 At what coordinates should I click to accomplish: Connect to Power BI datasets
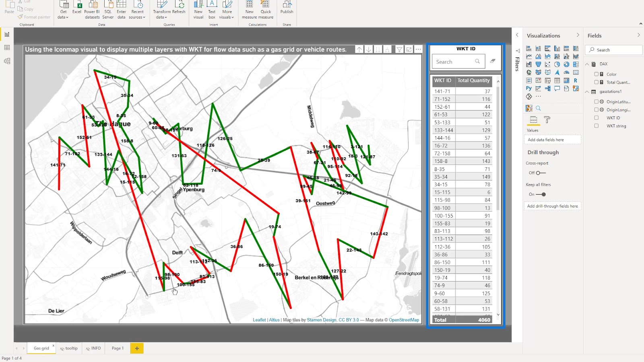coord(92,9)
